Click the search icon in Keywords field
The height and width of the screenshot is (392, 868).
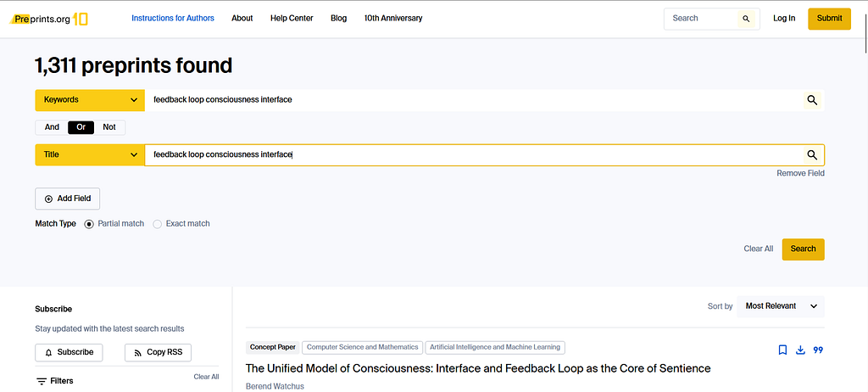coord(811,100)
